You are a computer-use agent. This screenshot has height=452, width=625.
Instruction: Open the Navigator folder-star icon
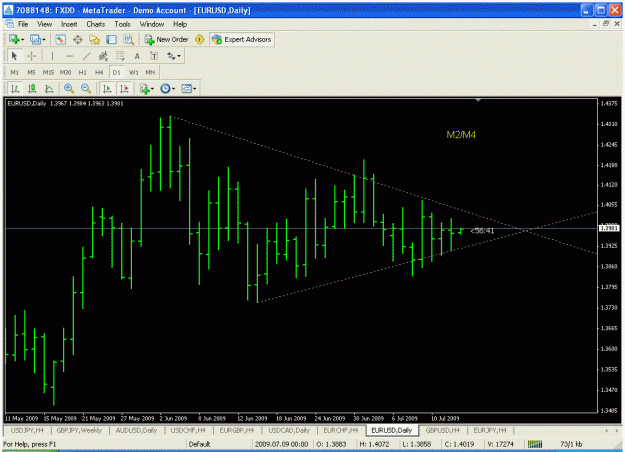pyautogui.click(x=94, y=39)
